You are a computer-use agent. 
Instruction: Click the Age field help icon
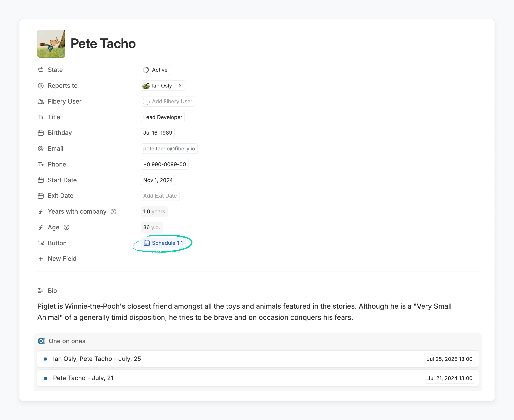coord(66,227)
